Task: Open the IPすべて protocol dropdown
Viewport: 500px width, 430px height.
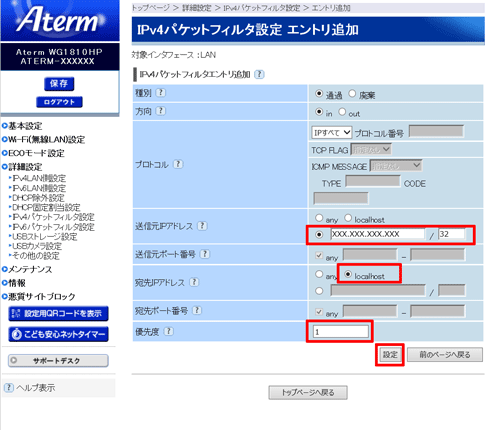Action: click(x=332, y=132)
